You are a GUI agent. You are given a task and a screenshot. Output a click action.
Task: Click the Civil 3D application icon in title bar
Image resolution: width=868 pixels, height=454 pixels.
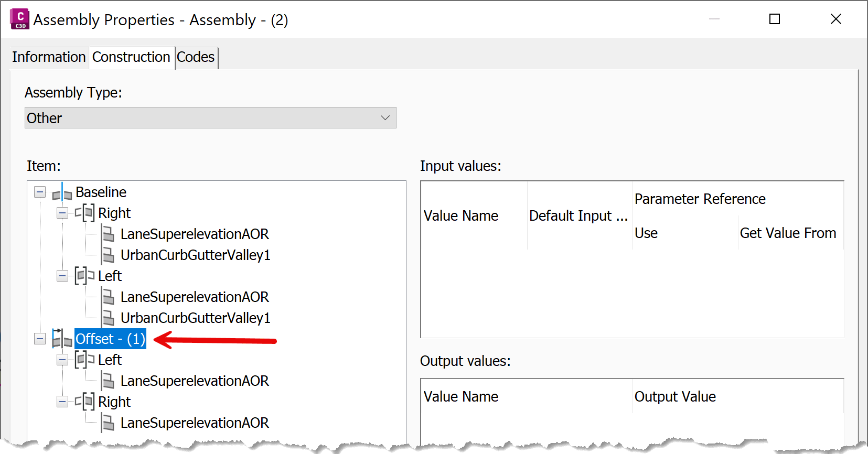tap(19, 19)
